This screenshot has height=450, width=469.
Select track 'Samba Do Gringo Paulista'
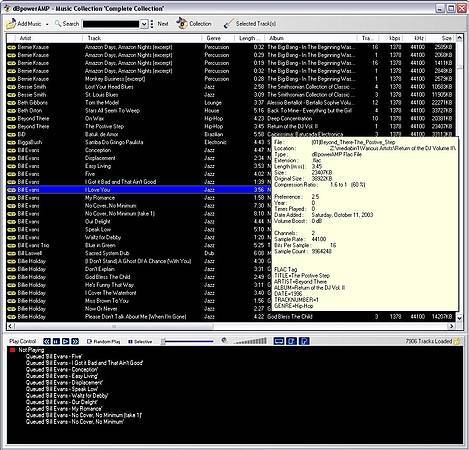pyautogui.click(x=114, y=142)
